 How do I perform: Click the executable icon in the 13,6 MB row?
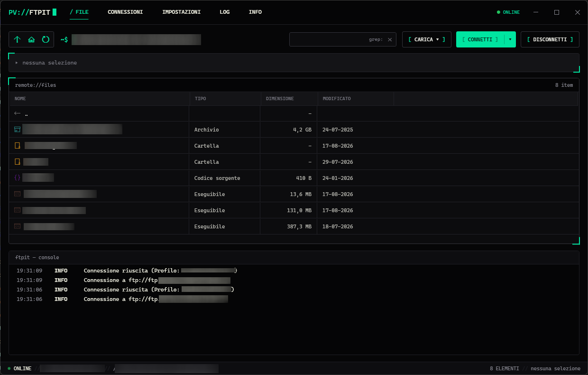18,194
